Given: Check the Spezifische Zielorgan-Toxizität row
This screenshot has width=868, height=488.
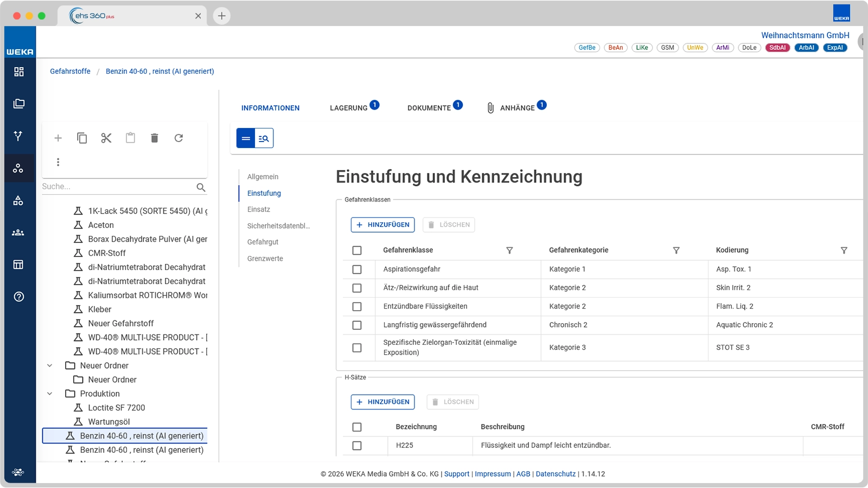Looking at the screenshot, I should 357,348.
